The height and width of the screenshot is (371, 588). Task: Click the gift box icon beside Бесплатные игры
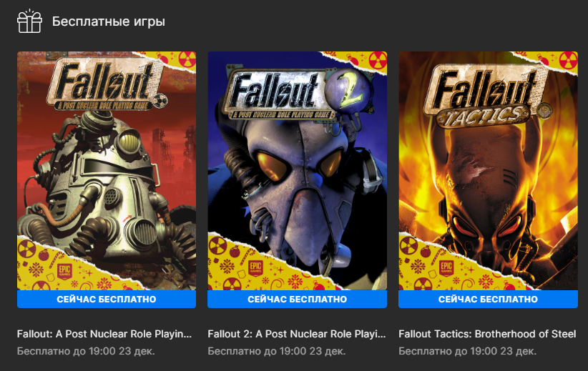tap(29, 21)
